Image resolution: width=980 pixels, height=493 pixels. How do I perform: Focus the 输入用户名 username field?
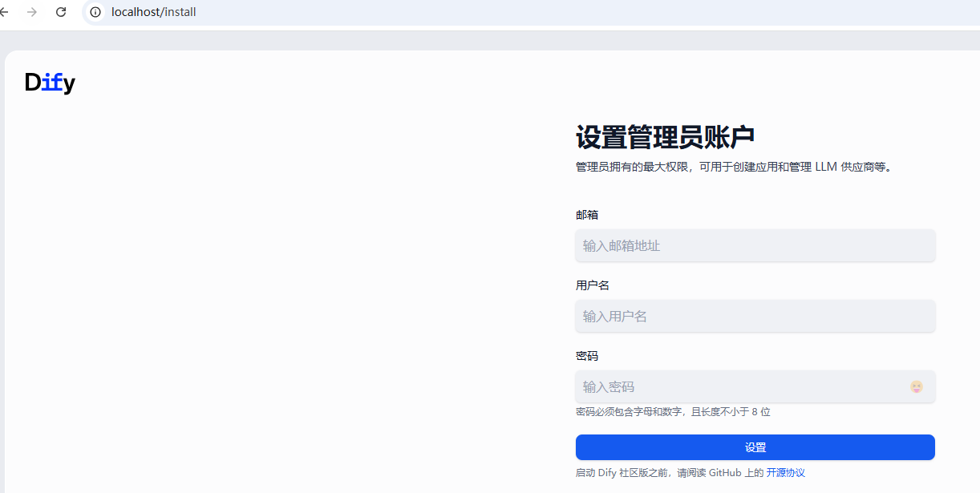click(755, 316)
